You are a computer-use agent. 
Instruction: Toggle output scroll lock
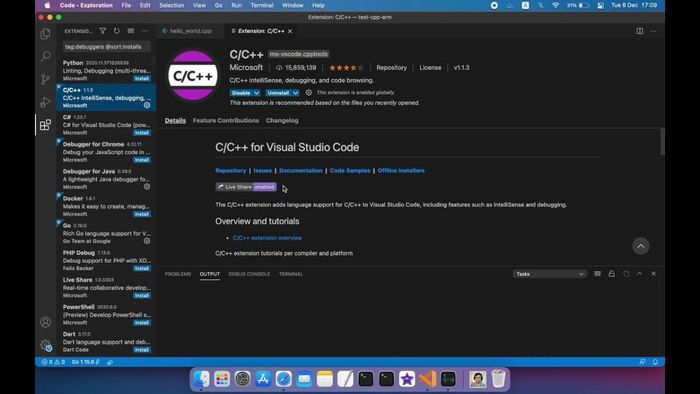(612, 274)
